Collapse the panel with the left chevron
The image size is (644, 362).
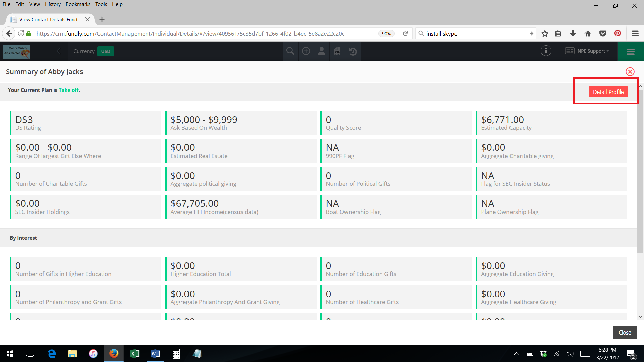[x=59, y=51]
